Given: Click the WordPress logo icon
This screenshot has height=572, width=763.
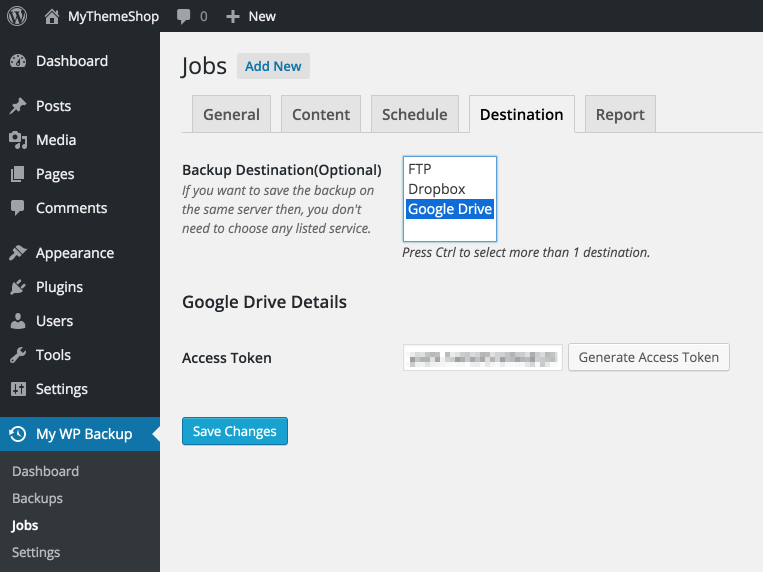Looking at the screenshot, I should click(17, 16).
